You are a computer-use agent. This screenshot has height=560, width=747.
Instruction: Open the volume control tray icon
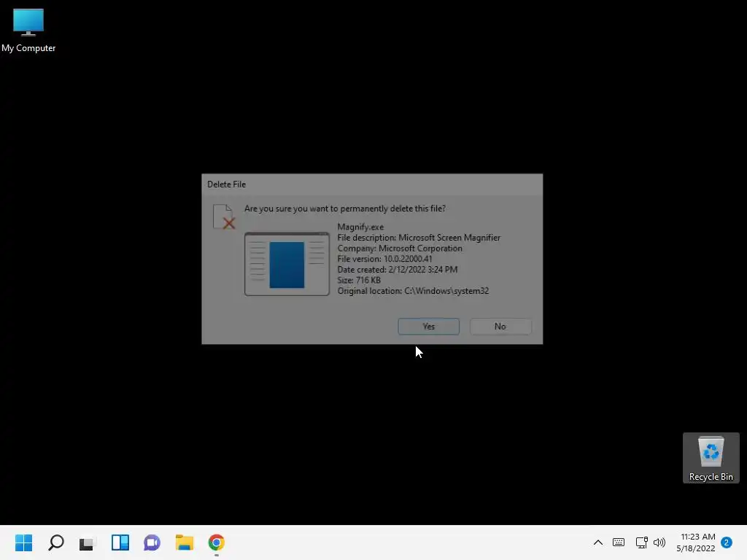pyautogui.click(x=659, y=542)
